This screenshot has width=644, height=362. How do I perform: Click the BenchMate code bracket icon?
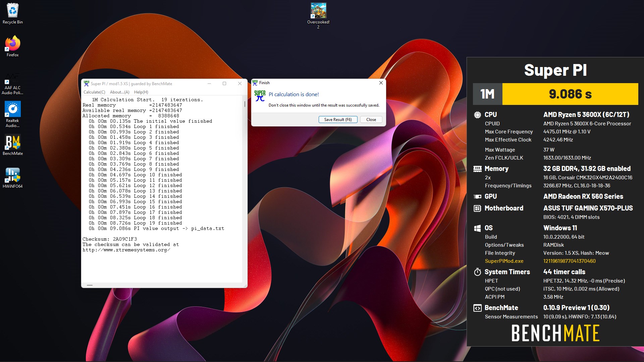(477, 308)
